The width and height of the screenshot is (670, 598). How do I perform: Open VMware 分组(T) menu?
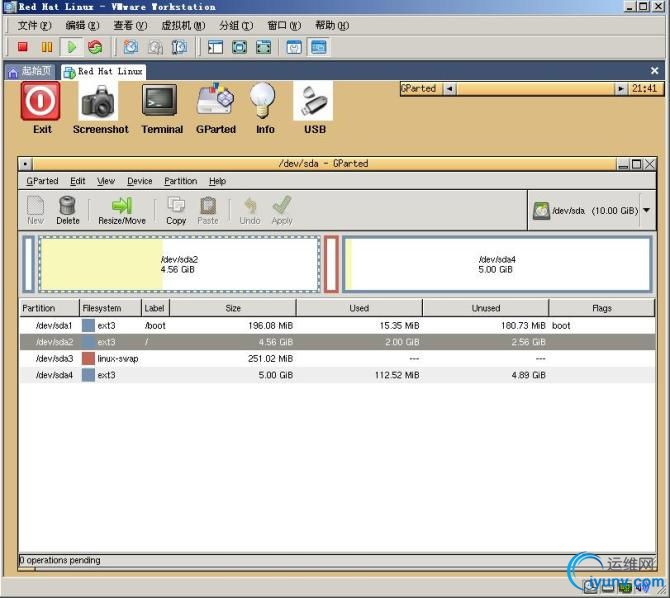pyautogui.click(x=236, y=26)
